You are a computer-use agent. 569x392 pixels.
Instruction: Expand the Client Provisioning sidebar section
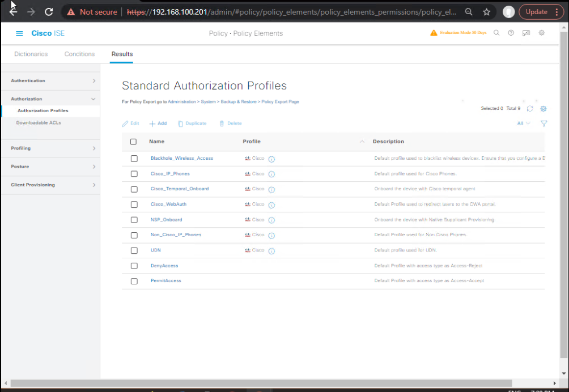coord(94,185)
